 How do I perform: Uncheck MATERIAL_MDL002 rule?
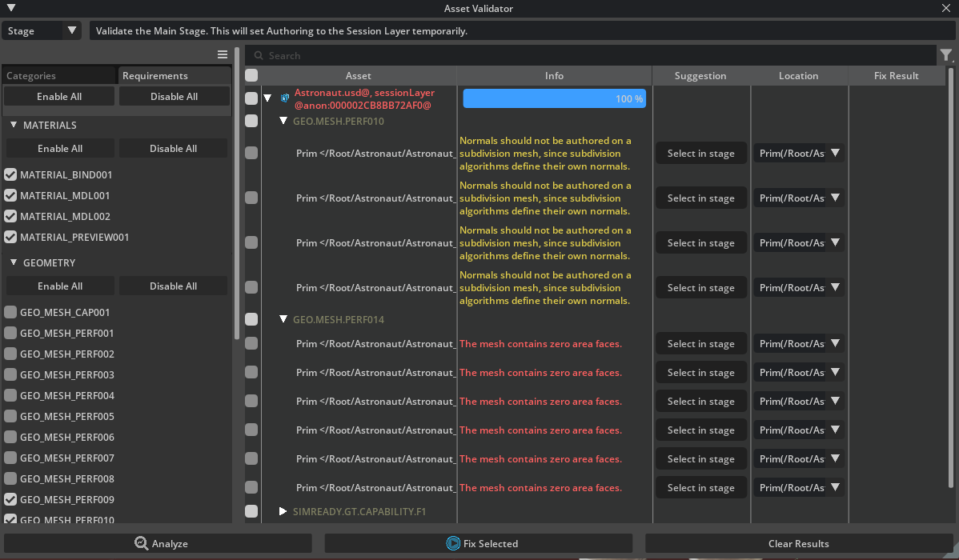point(10,216)
